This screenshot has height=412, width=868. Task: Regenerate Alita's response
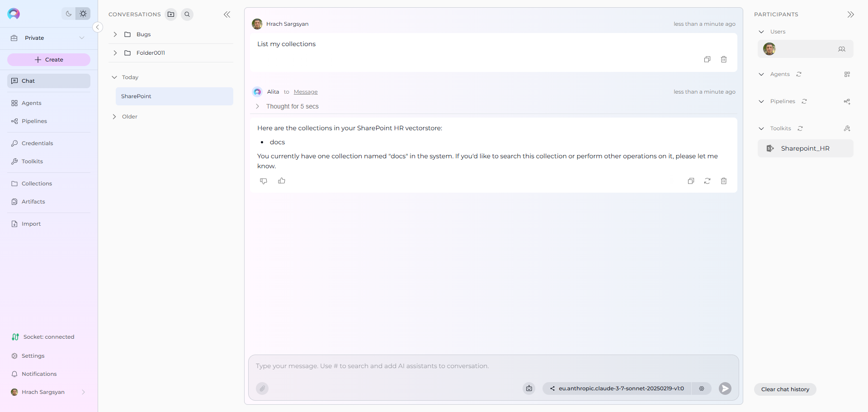(707, 181)
